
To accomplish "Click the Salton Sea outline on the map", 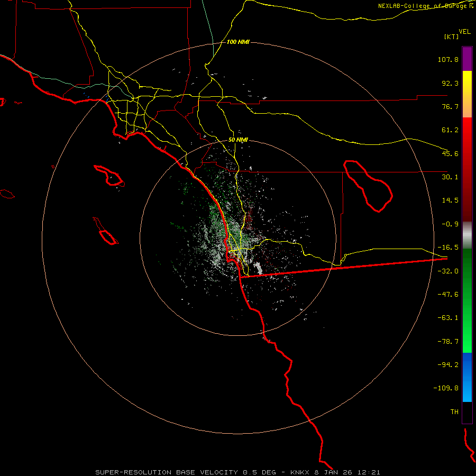I will click(368, 186).
